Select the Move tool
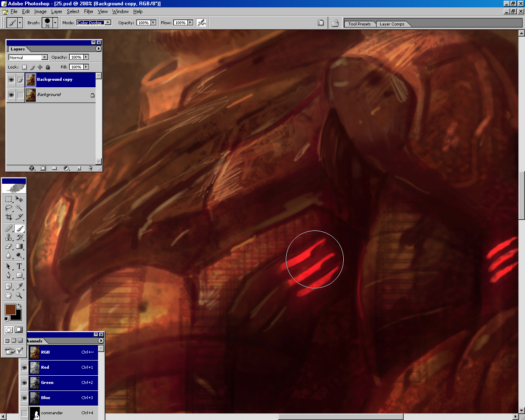The image size is (525, 420). 19,199
